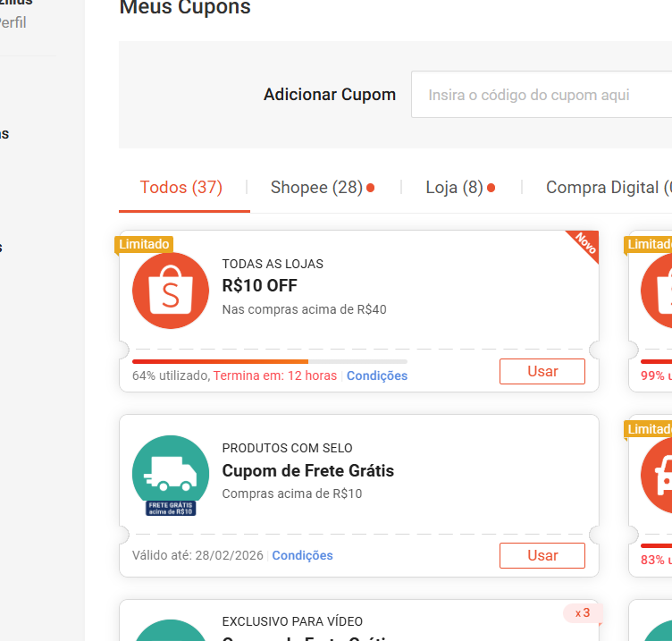Click the red notification dot beside Loja tab
This screenshot has width=672, height=641.
(x=491, y=188)
